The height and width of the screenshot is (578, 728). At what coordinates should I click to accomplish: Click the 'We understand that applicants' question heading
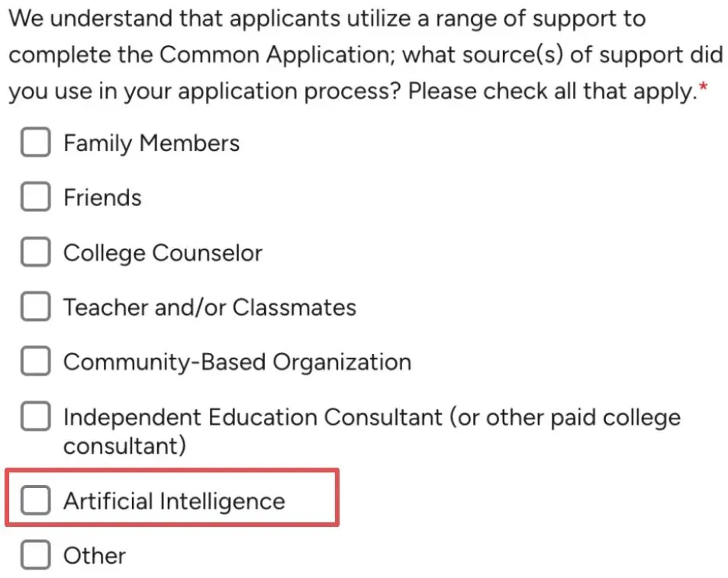coord(366,55)
